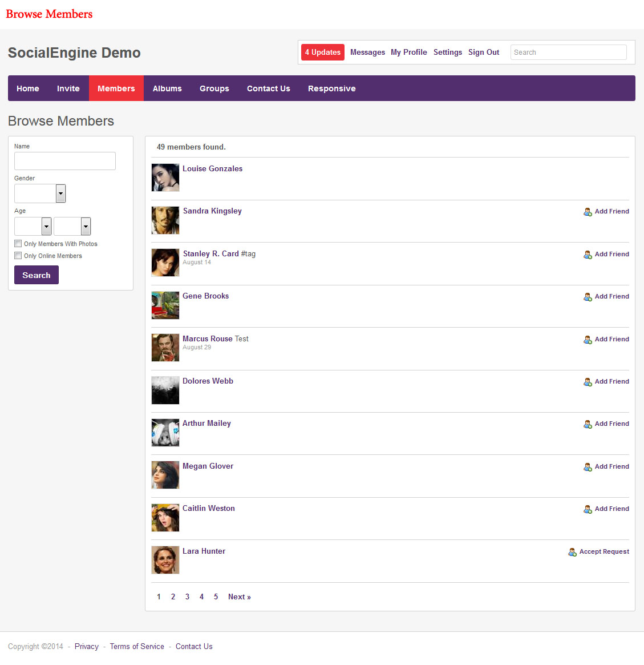Click Add Friend icon beside Sandra Kingsley

588,212
